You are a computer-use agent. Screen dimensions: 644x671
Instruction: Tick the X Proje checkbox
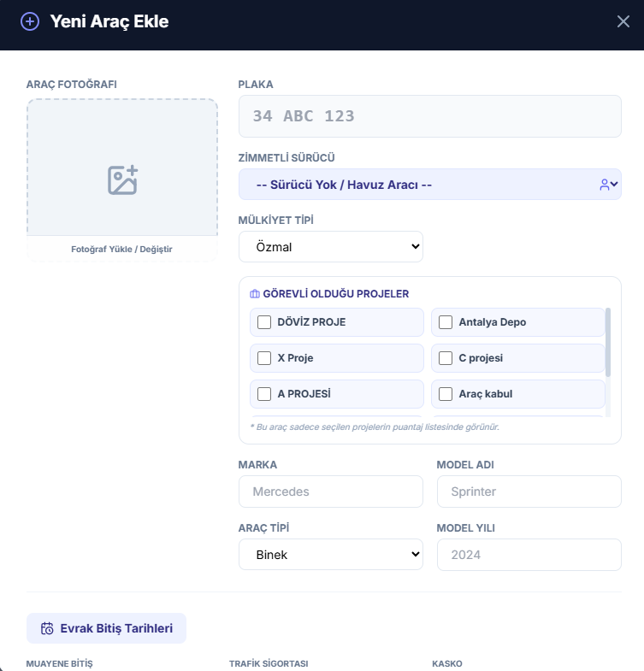click(x=264, y=358)
